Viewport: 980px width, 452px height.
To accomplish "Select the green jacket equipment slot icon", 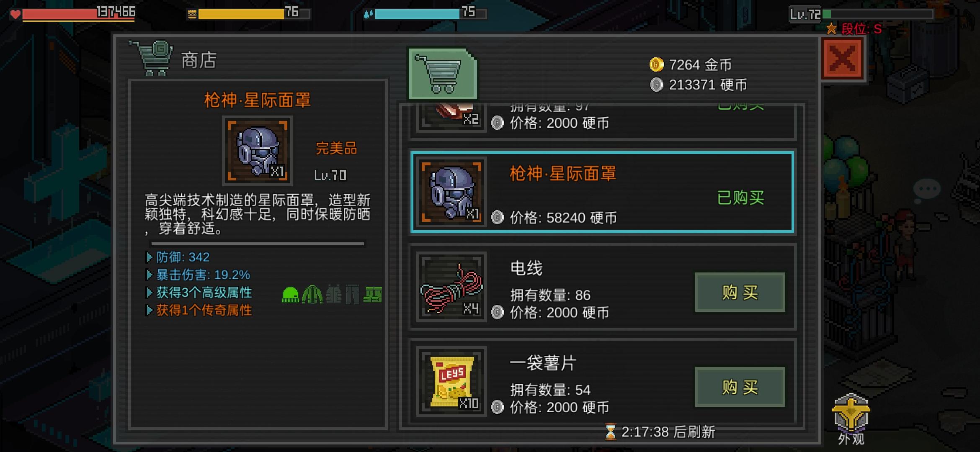I will (312, 294).
